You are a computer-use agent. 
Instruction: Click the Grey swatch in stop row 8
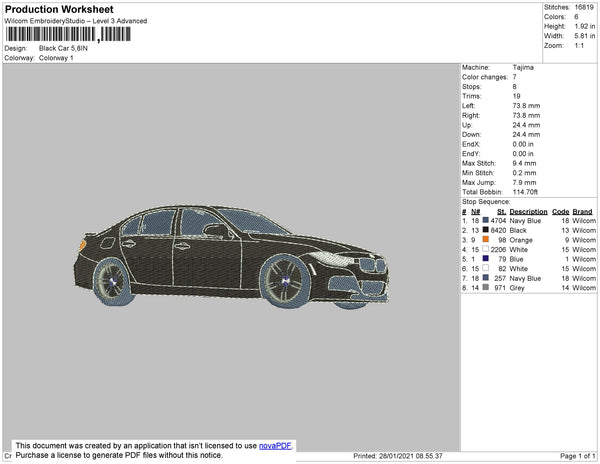[486, 287]
